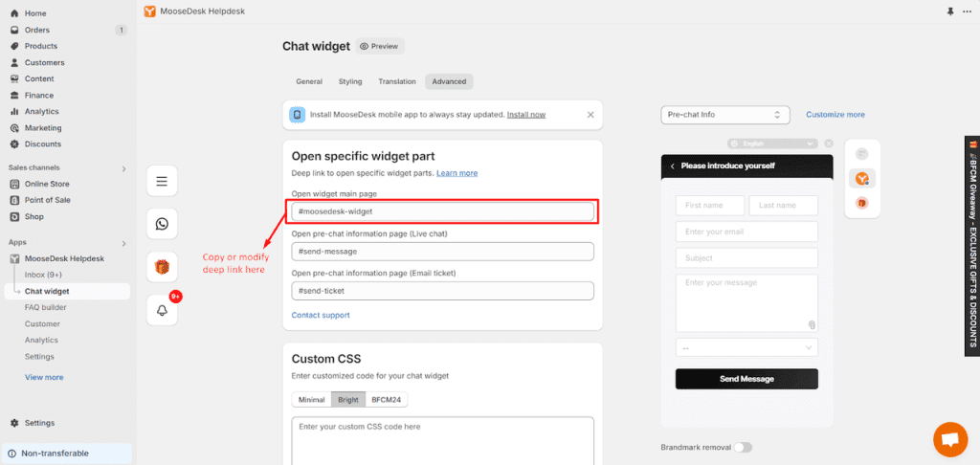Image resolution: width=980 pixels, height=465 pixels.
Task: Open the WhatsApp icon button
Action: click(x=162, y=224)
